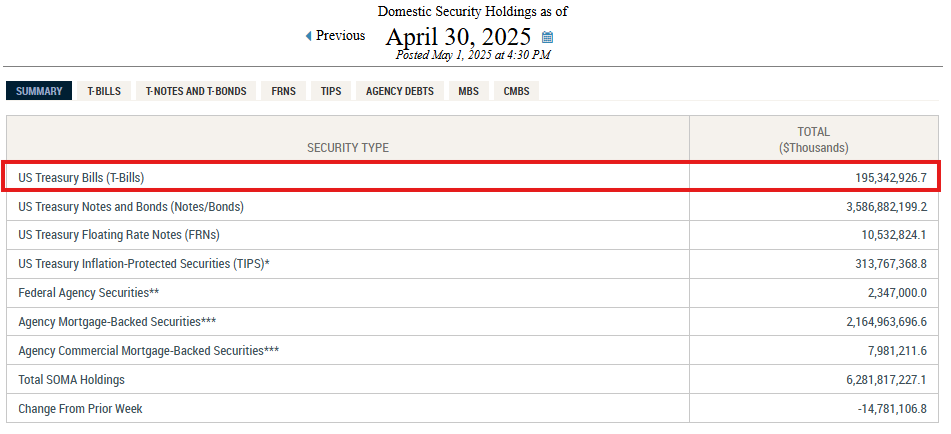Click the Treasury Inflation-Protected Securities row label
The image size is (951, 434).
point(144,264)
